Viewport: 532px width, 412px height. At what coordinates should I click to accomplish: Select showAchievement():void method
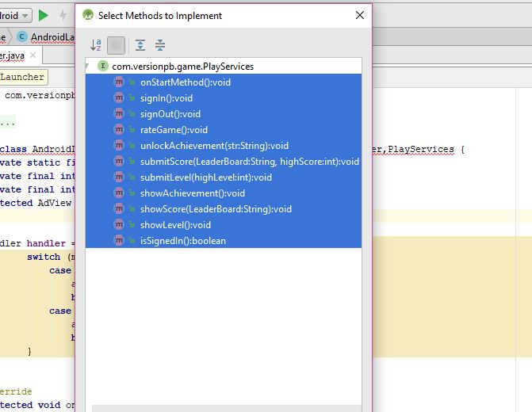tap(224, 193)
